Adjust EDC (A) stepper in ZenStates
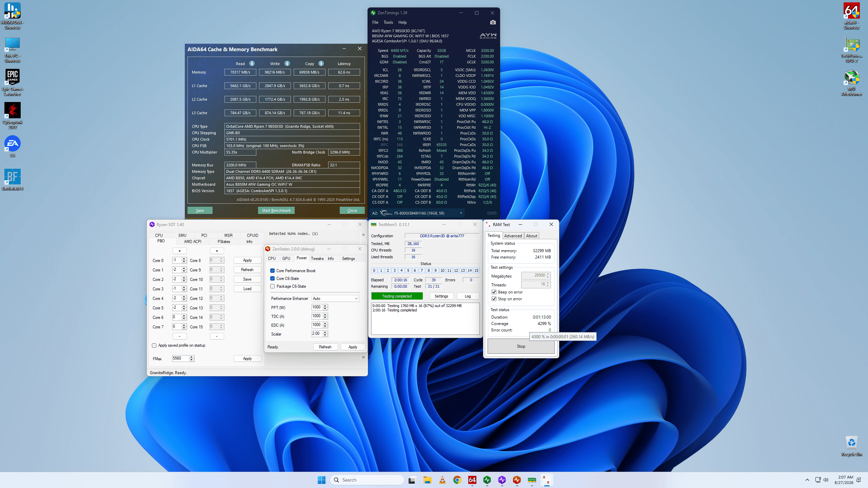The width and height of the screenshot is (868, 488). 325,325
